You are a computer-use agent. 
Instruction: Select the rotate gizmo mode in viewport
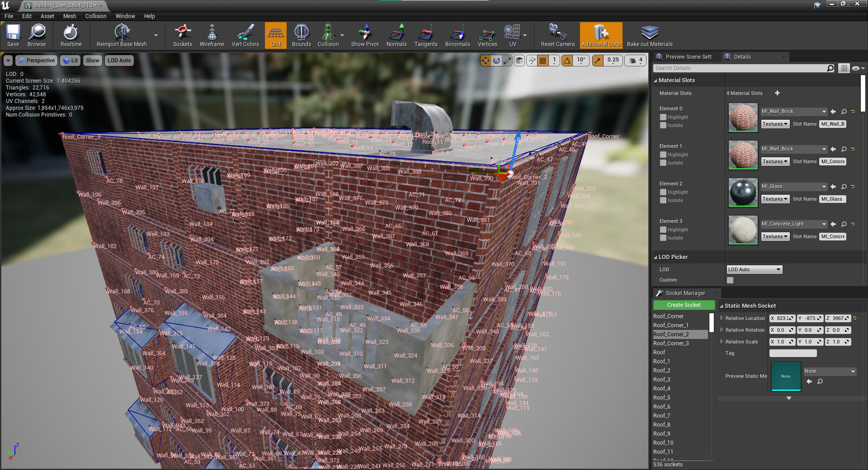(x=496, y=60)
